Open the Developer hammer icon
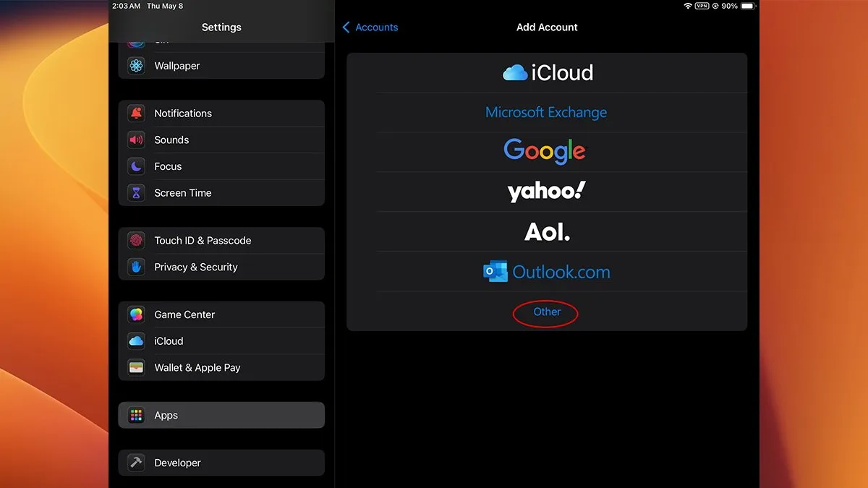Viewport: 868px width, 488px height. (x=136, y=463)
